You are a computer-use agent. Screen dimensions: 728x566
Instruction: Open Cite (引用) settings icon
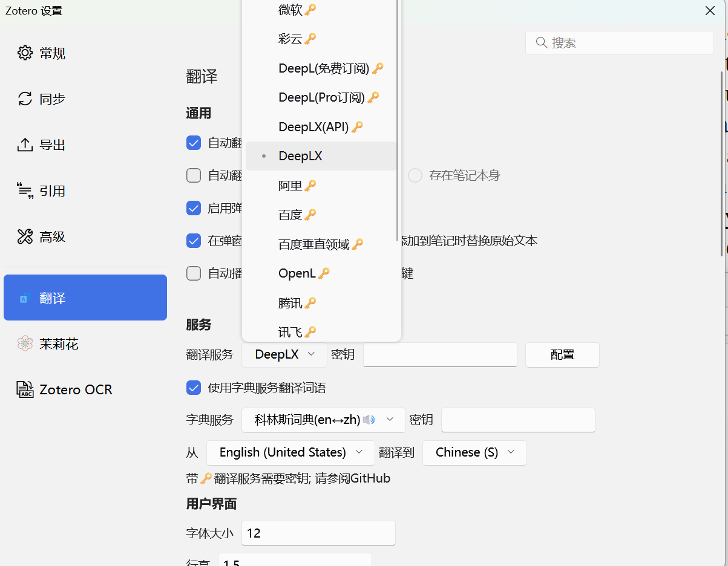click(25, 191)
